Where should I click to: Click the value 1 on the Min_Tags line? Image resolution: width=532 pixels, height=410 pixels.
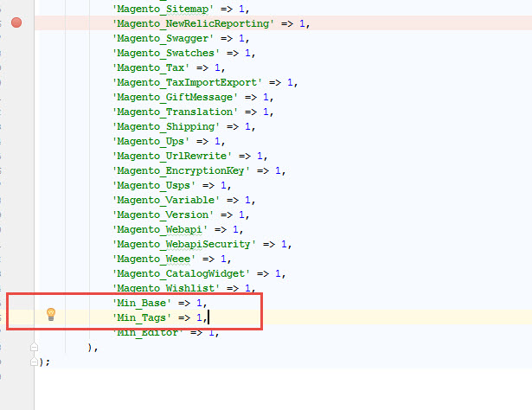[199, 317]
